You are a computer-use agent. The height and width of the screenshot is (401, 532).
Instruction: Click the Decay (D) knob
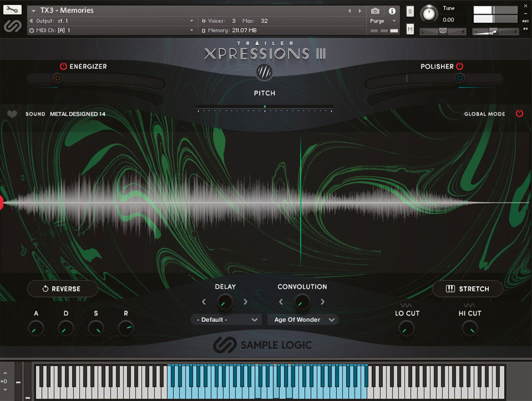(x=66, y=328)
